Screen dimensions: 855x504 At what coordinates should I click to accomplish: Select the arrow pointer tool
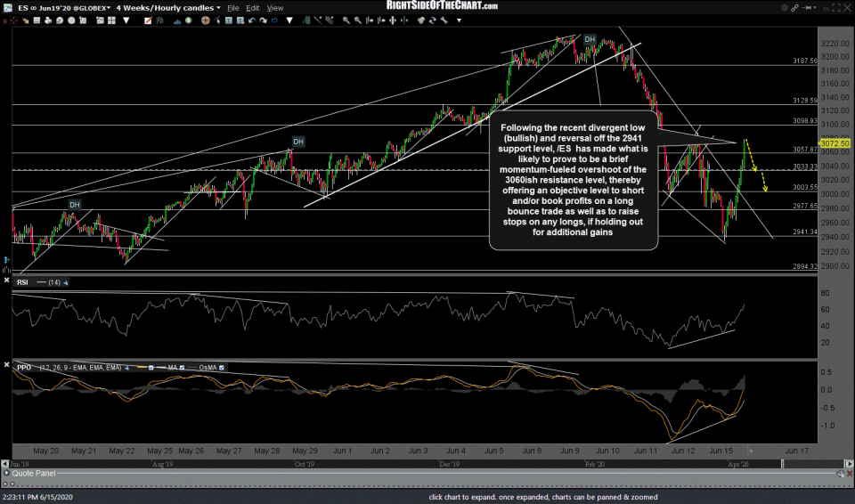(216, 20)
